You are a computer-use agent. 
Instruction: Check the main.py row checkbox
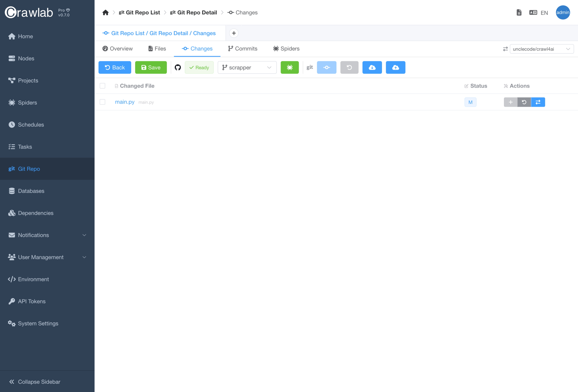(102, 102)
